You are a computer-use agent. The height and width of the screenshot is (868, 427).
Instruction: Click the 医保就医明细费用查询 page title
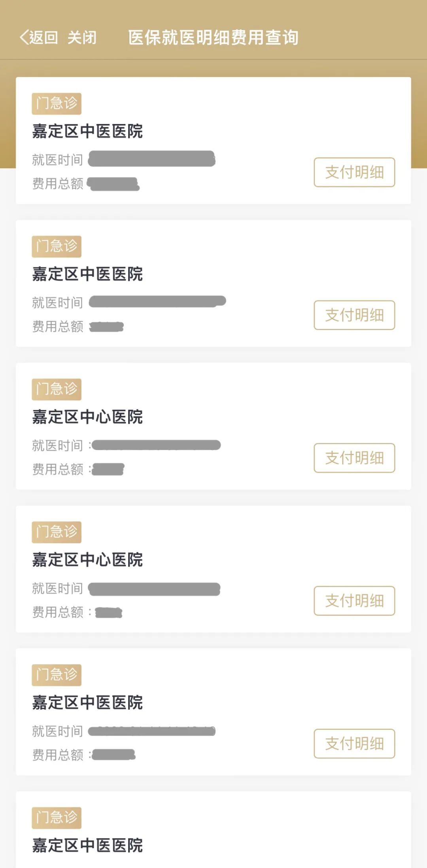(x=213, y=38)
